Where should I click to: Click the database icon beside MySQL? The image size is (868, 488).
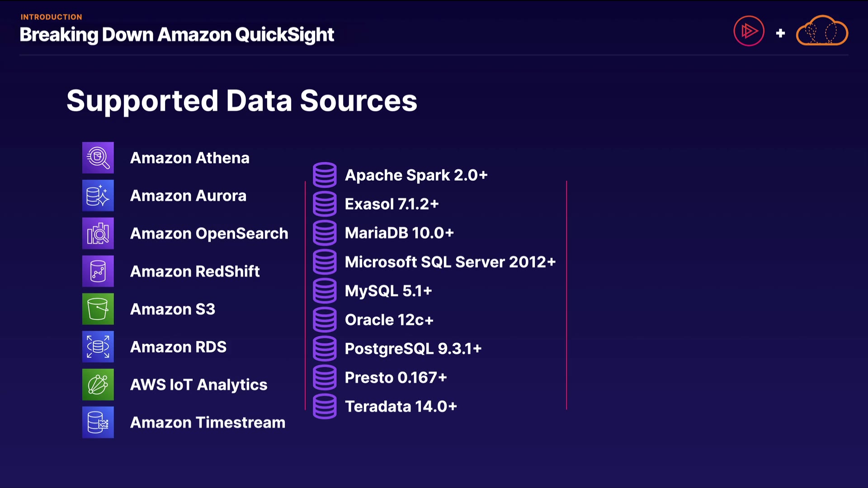[x=325, y=291]
